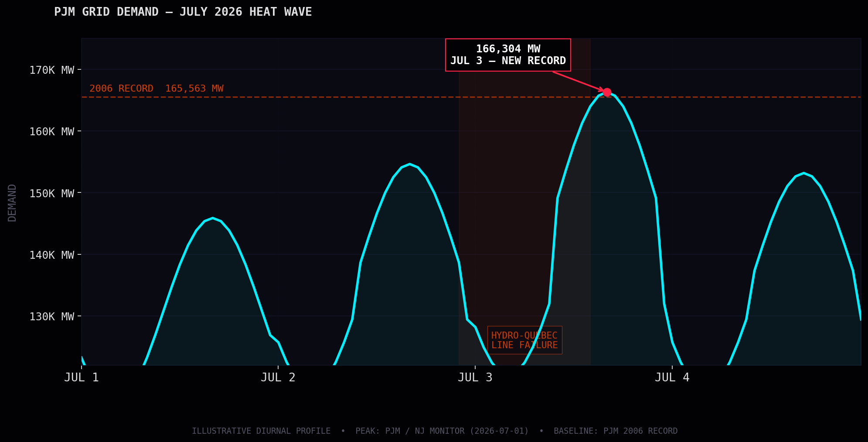Click the DEMAND y-axis title
The height and width of the screenshot is (442, 868).
click(x=12, y=203)
